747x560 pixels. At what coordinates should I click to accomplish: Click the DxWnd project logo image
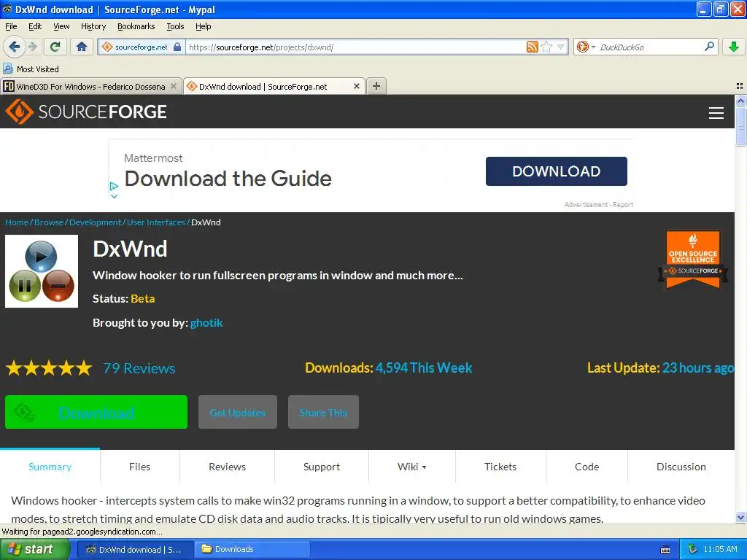click(42, 271)
